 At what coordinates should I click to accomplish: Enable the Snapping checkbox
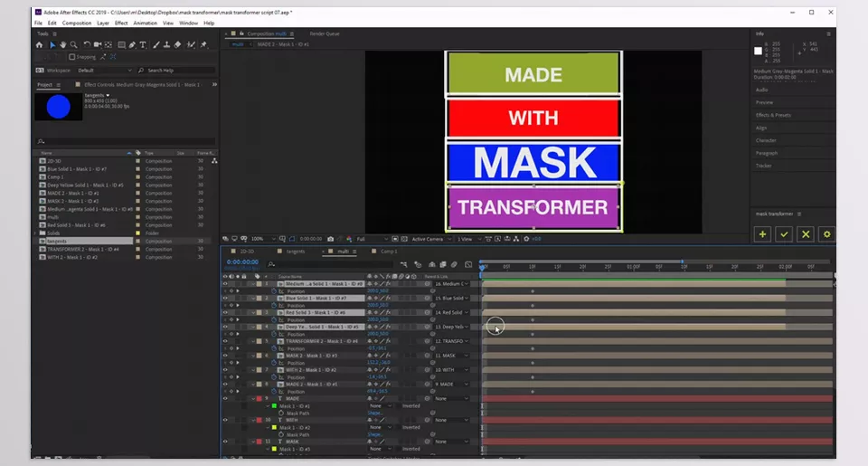point(72,56)
